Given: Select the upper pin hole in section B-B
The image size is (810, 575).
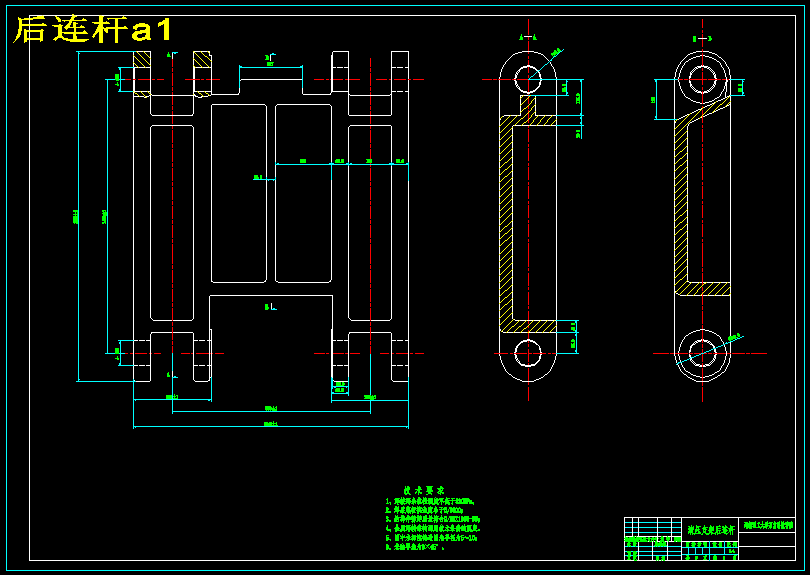Looking at the screenshot, I should click(x=703, y=80).
